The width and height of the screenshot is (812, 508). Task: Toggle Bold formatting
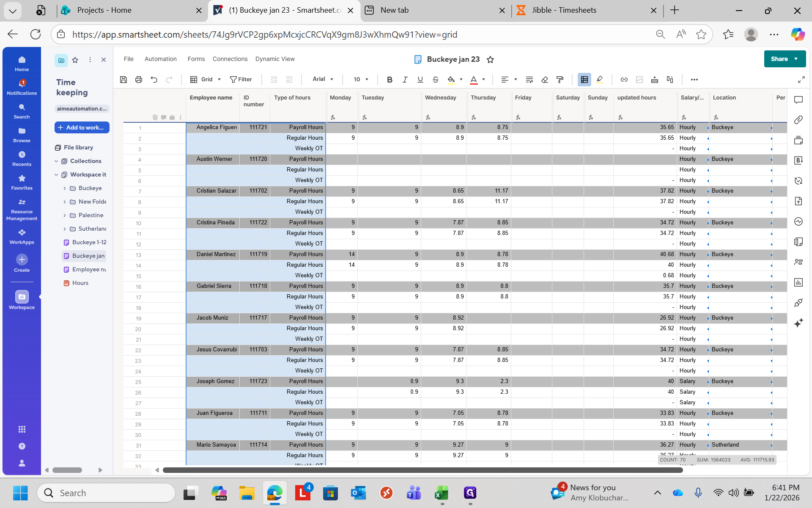pyautogui.click(x=390, y=79)
